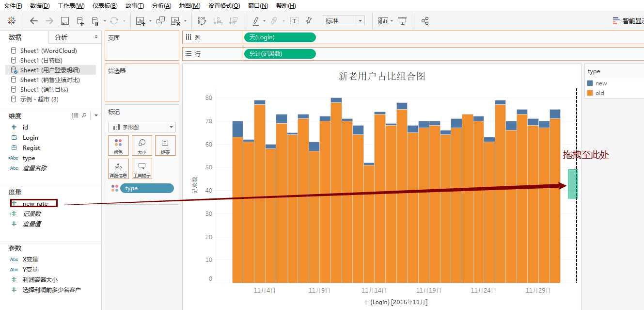
Task: Click the 详细信息 detail mark card
Action: pos(118,169)
